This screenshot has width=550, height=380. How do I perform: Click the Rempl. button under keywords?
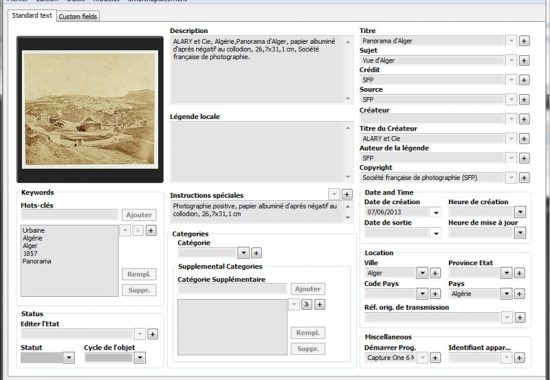139,274
